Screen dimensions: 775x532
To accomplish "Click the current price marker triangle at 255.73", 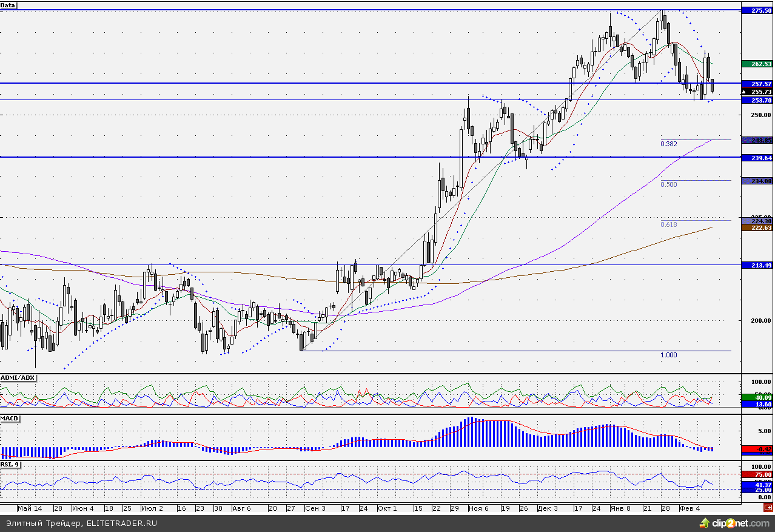I will [743, 92].
